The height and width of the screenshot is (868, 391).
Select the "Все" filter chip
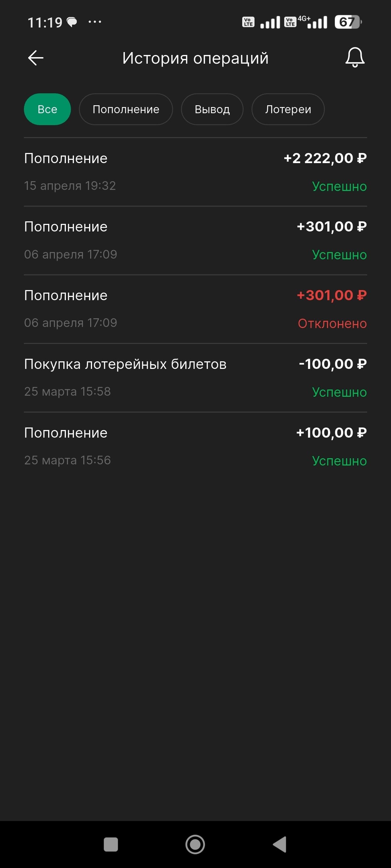tap(47, 109)
